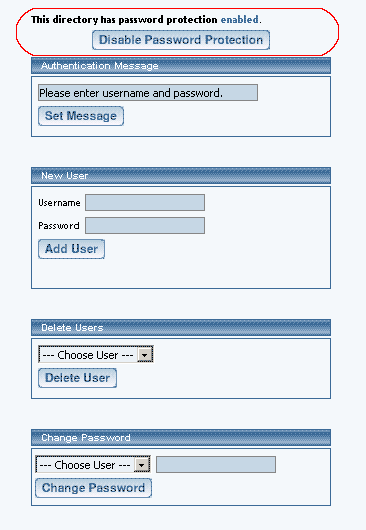Screen dimensions: 366x530
Task: Click the Authentication Message section header
Action: pos(181,66)
